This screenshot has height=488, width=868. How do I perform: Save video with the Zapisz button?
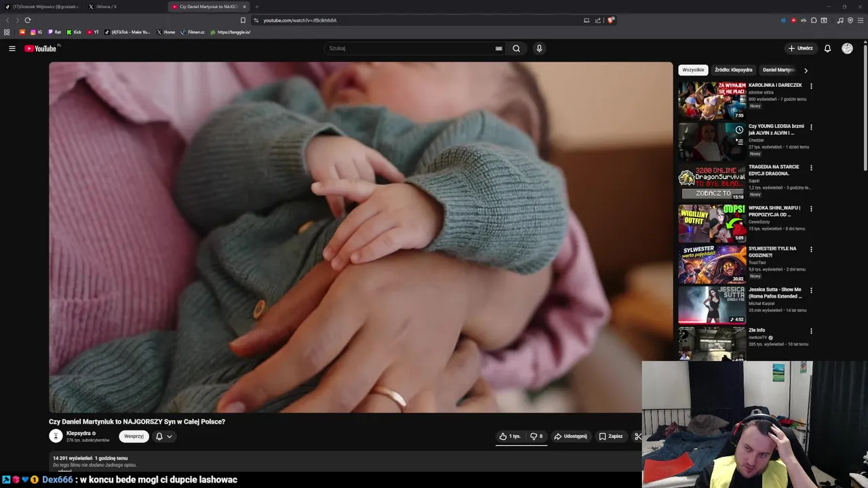pos(610,436)
